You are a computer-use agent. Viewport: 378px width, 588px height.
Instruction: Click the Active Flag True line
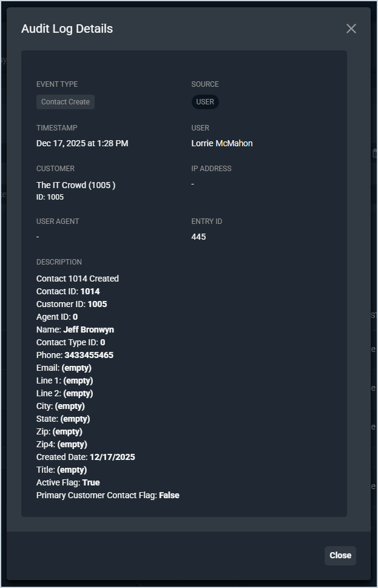click(x=68, y=482)
